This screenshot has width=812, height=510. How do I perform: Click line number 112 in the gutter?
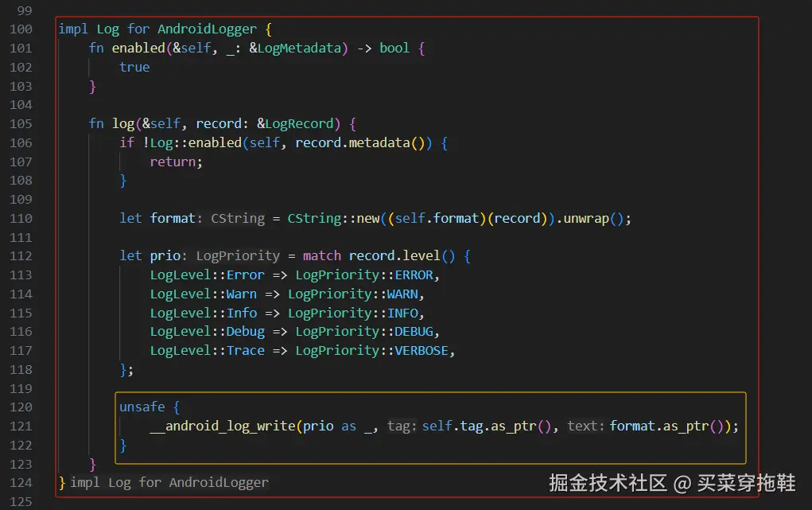point(21,256)
